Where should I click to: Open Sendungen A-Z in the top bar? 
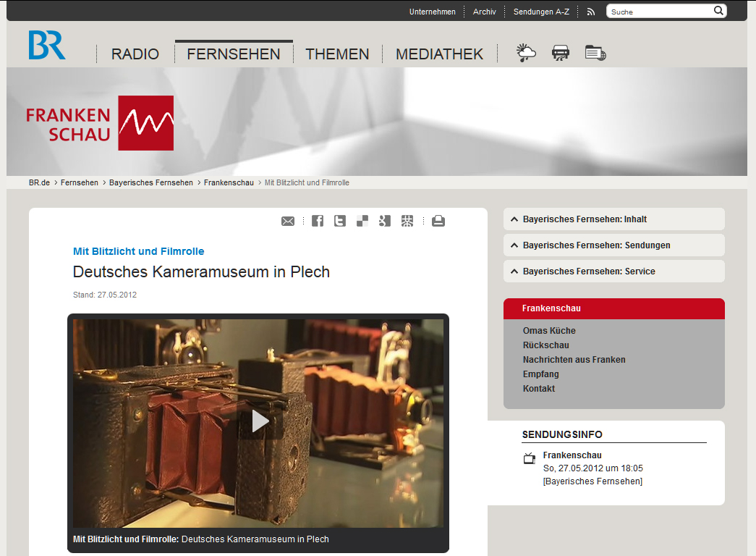tap(541, 12)
